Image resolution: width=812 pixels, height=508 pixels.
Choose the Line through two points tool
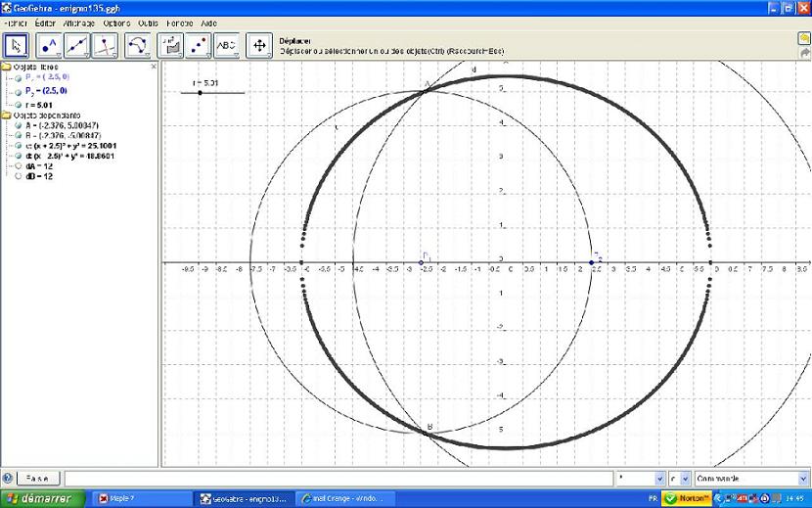tap(77, 45)
